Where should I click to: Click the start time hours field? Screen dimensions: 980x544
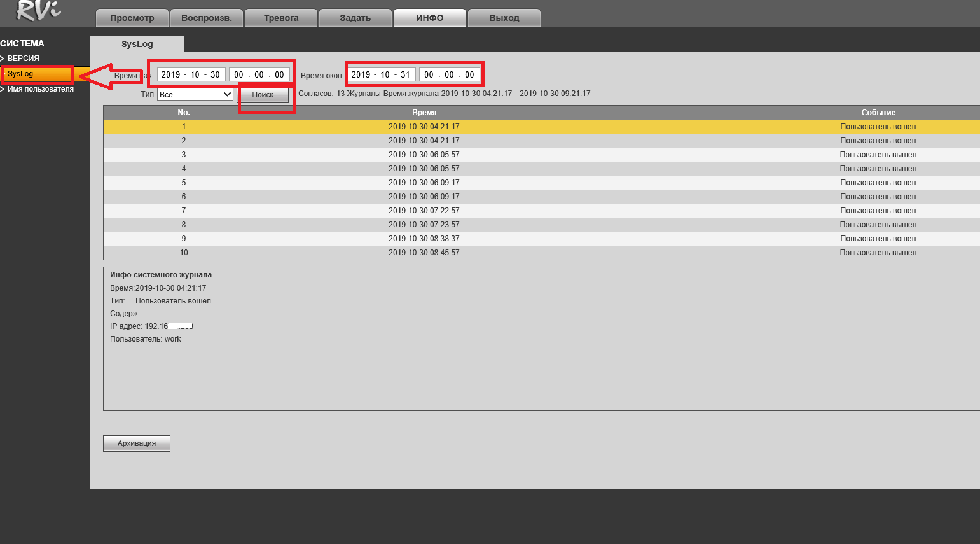[239, 74]
